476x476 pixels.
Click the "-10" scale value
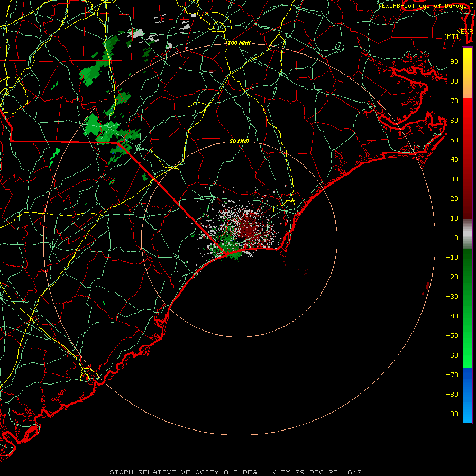[x=452, y=258]
